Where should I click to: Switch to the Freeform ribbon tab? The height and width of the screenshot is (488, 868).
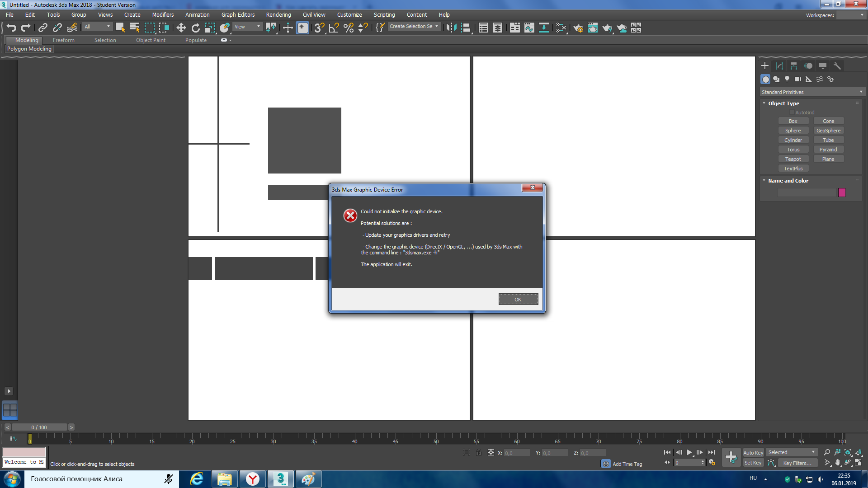point(64,40)
